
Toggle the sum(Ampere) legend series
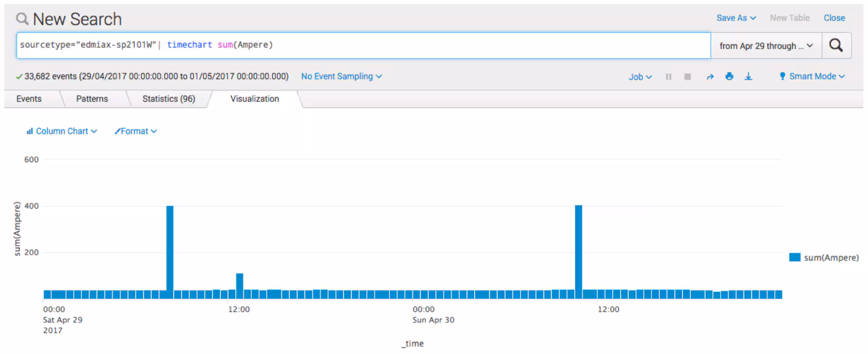831,257
